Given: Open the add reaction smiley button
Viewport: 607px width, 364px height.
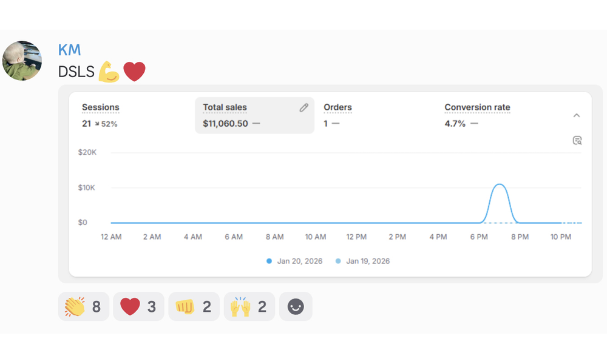Looking at the screenshot, I should click(296, 307).
